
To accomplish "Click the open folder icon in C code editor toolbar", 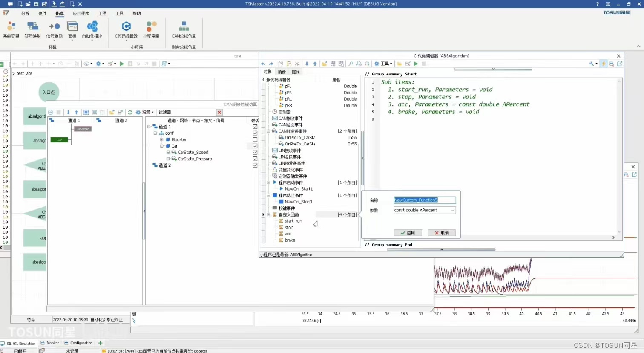I will 324,64.
